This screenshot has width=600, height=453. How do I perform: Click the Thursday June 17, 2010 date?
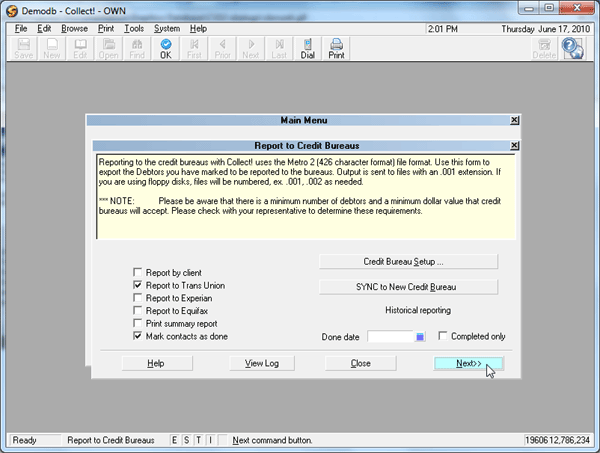coord(545,29)
